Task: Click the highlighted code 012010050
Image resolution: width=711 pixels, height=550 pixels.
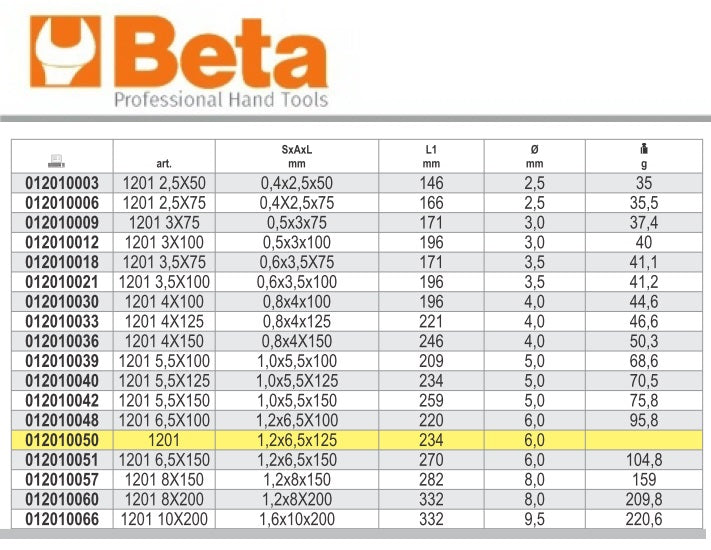Action: 62,440
